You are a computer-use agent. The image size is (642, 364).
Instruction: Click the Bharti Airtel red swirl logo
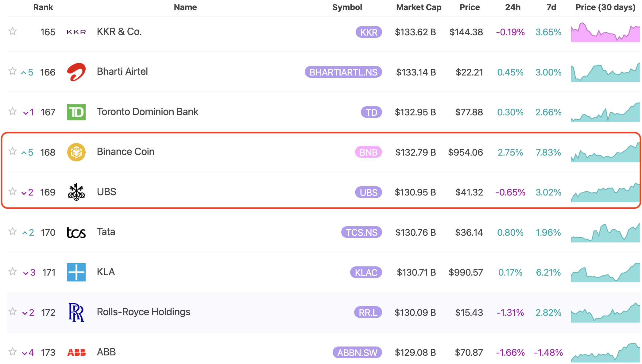click(76, 72)
